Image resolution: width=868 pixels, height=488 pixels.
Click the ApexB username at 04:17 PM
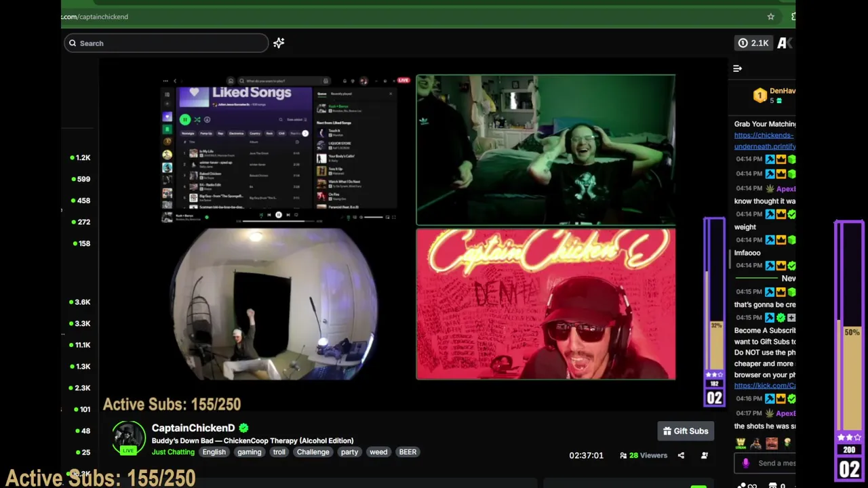coord(785,413)
